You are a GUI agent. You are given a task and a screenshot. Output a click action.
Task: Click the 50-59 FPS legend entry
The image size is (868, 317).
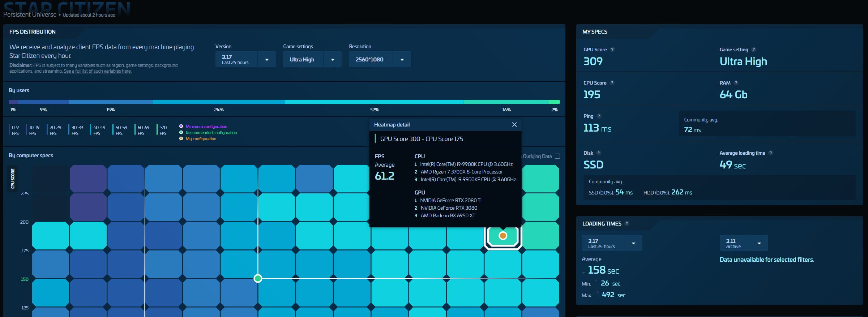[x=120, y=130]
